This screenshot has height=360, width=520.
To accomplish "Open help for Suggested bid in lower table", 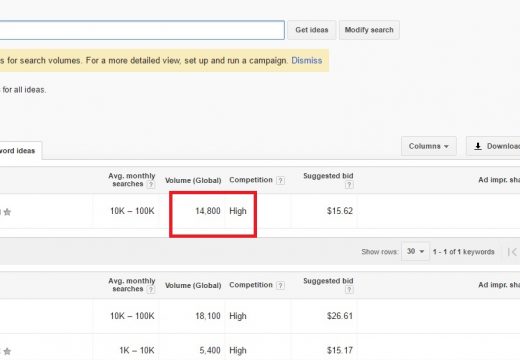I will click(x=349, y=290).
